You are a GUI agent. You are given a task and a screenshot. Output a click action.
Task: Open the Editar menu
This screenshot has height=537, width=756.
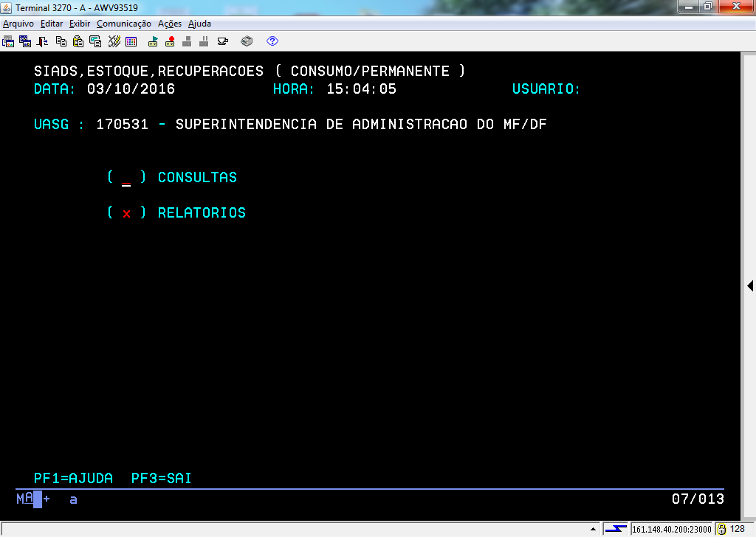52,24
